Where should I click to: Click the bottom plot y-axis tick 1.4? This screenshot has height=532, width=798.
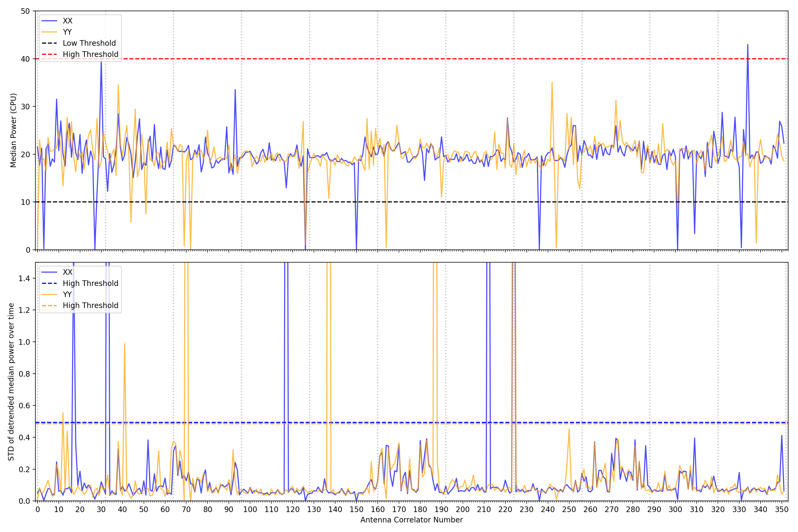coord(24,279)
